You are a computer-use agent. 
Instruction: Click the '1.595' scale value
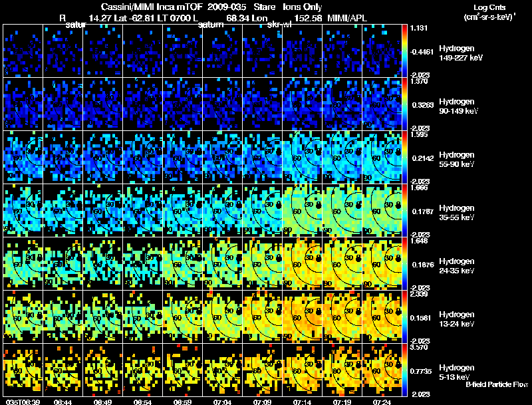point(419,134)
